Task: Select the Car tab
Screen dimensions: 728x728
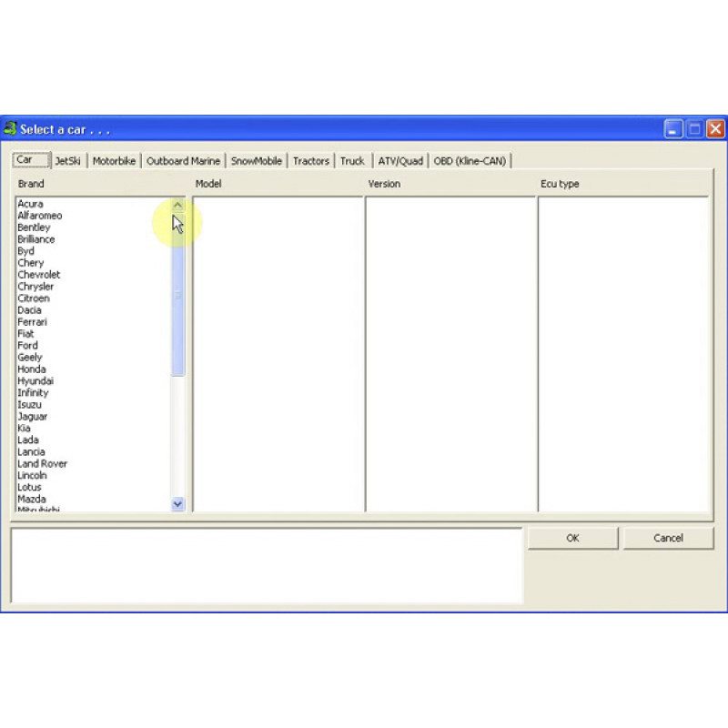Action: tap(27, 158)
